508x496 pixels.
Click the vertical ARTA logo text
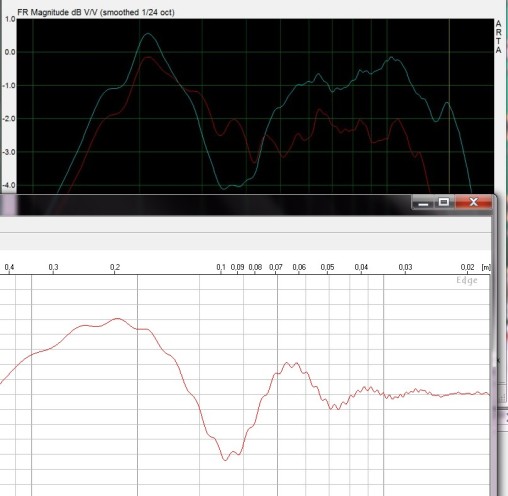(x=498, y=37)
